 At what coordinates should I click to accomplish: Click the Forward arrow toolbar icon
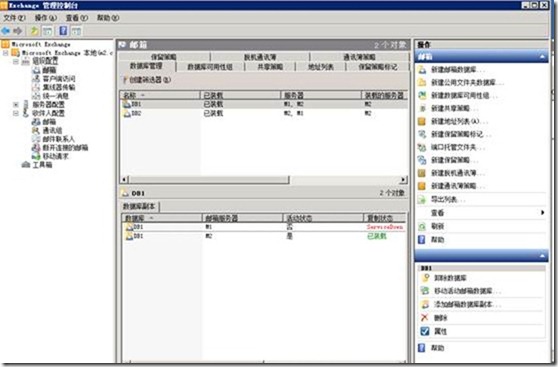coord(17,31)
